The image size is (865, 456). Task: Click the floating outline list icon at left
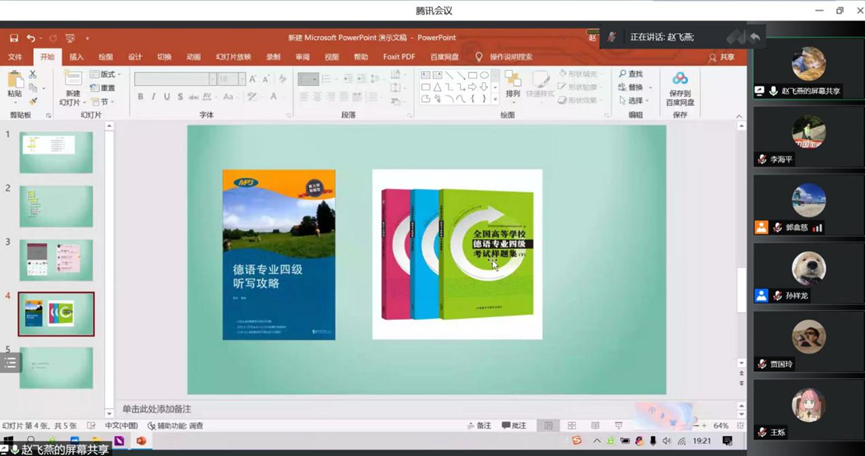point(10,363)
